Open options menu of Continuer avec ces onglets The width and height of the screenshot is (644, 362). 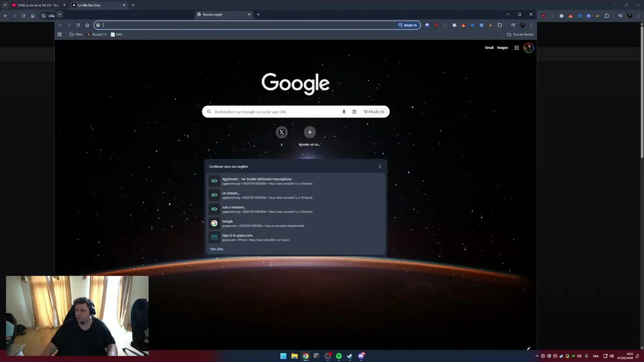(x=380, y=166)
